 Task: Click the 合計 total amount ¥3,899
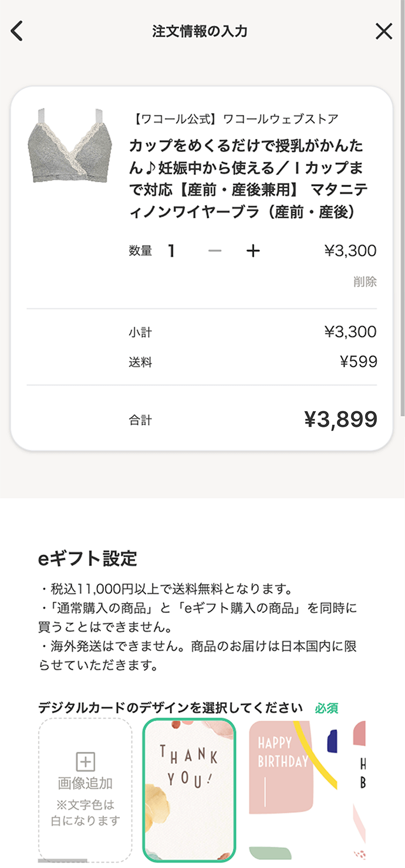[340, 419]
